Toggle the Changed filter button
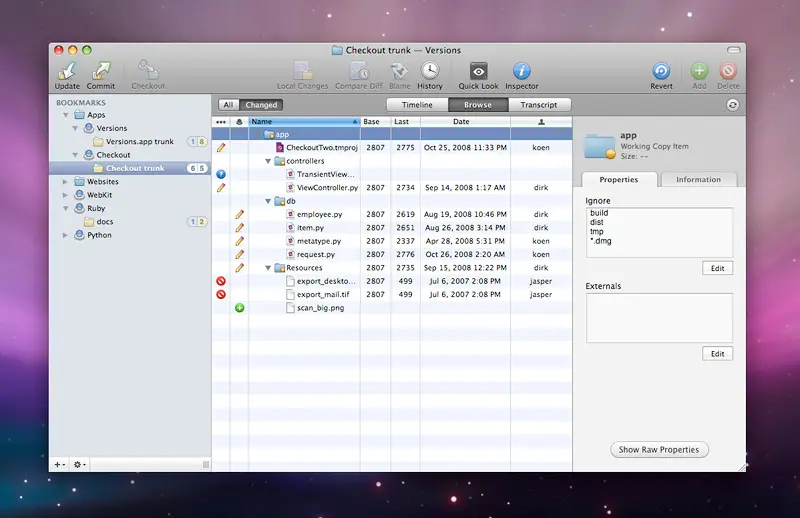Viewport: 800px width, 518px height. click(261, 105)
